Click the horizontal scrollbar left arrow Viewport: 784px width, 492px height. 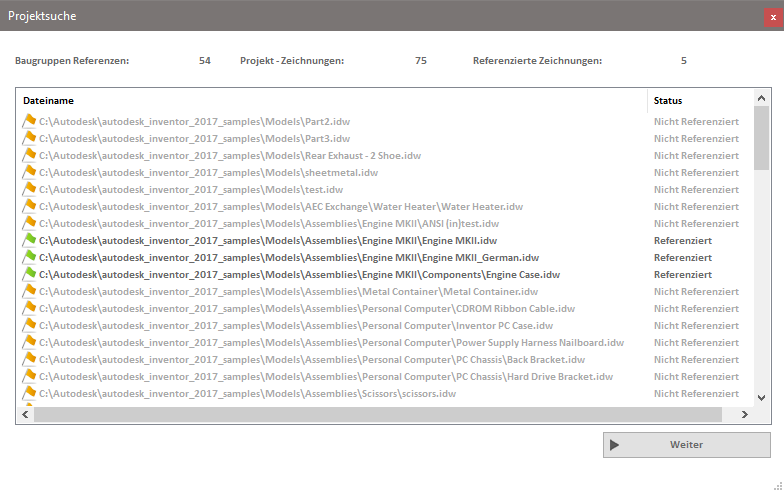[x=26, y=414]
